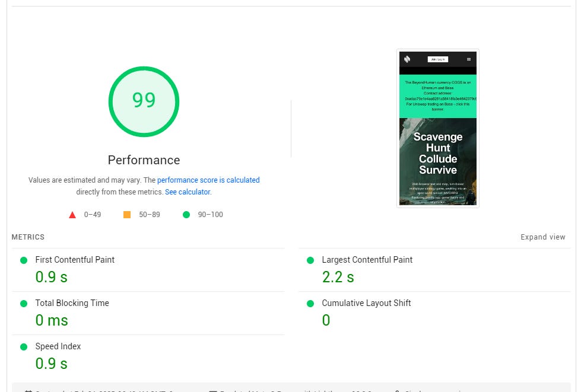Select the 'Total Blocking Time' metric label
The height and width of the screenshot is (392, 581).
[72, 303]
